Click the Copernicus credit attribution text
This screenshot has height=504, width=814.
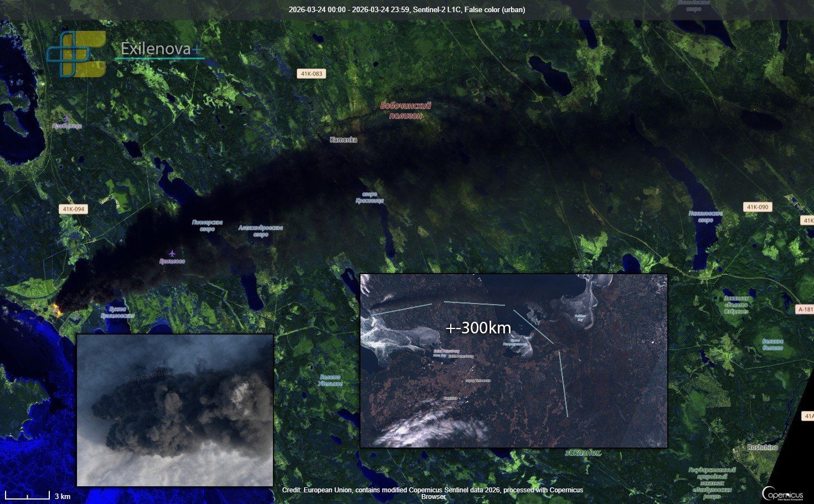(x=432, y=493)
